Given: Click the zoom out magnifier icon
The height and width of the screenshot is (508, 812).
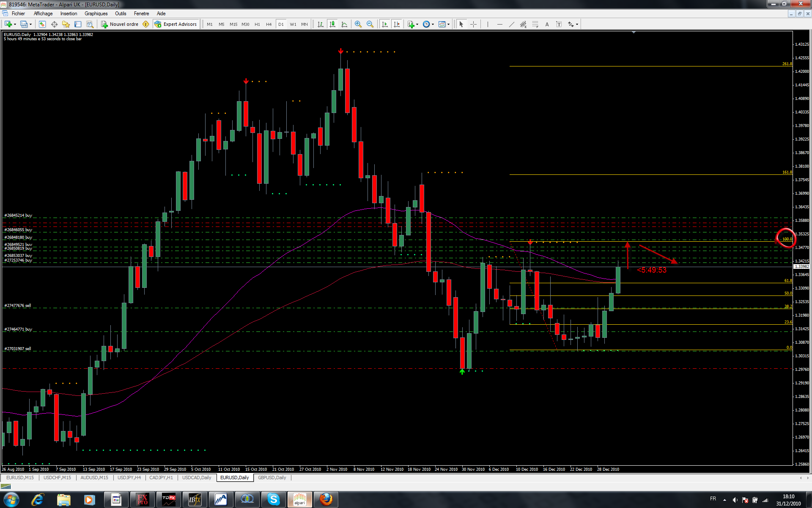Looking at the screenshot, I should click(x=370, y=24).
